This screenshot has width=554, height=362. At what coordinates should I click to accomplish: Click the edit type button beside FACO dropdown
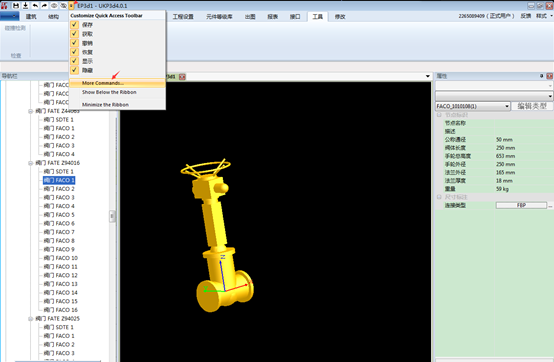(532, 106)
